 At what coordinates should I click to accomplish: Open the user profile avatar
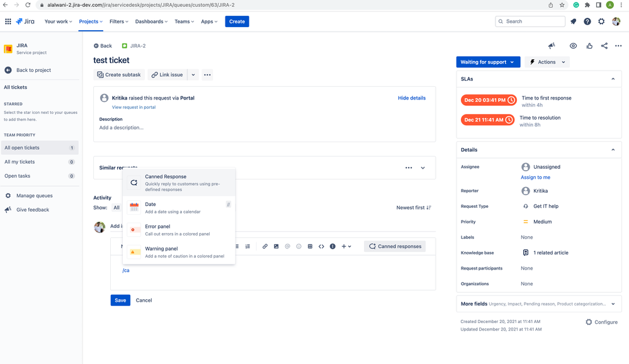click(616, 21)
